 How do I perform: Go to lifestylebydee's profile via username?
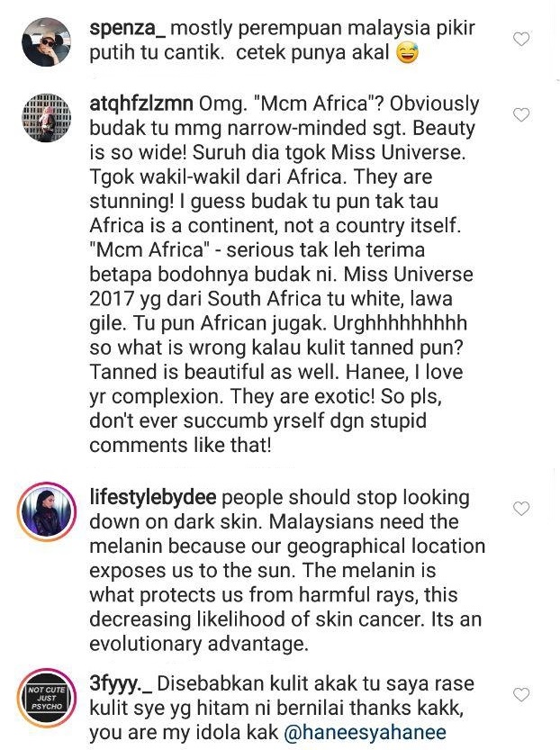pos(153,497)
